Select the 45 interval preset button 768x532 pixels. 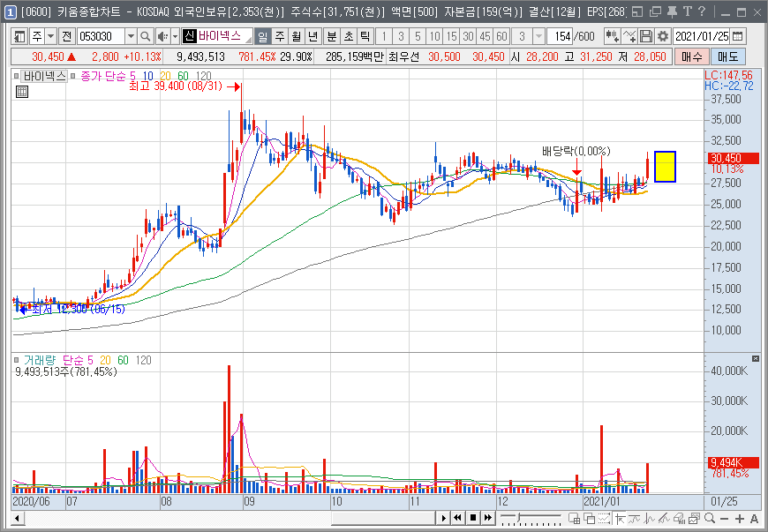click(x=485, y=36)
